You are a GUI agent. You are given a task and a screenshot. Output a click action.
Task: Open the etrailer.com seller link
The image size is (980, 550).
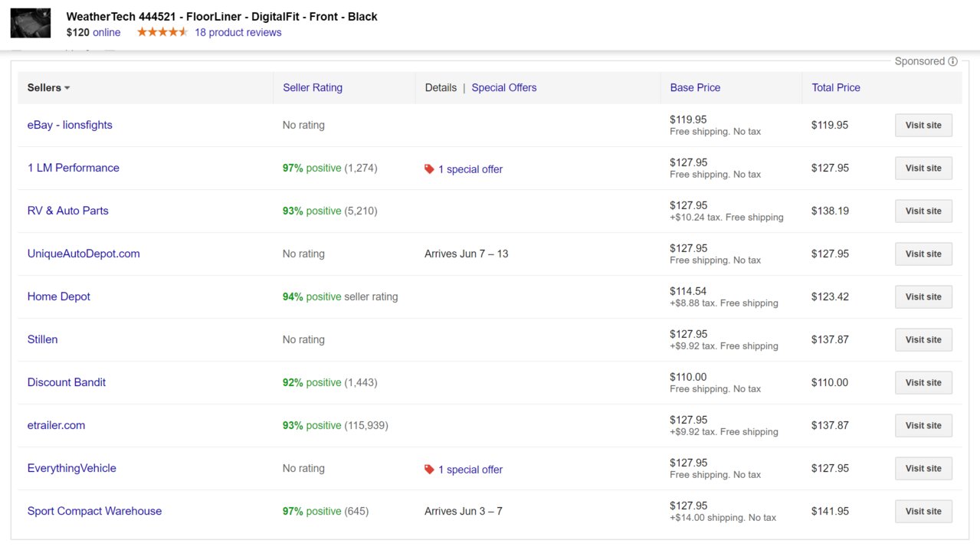[x=57, y=425]
